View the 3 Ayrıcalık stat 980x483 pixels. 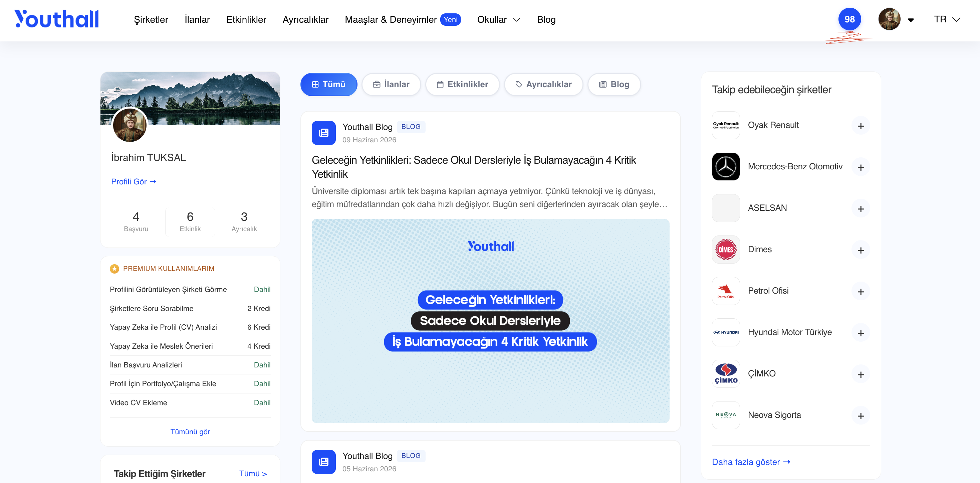[244, 222]
